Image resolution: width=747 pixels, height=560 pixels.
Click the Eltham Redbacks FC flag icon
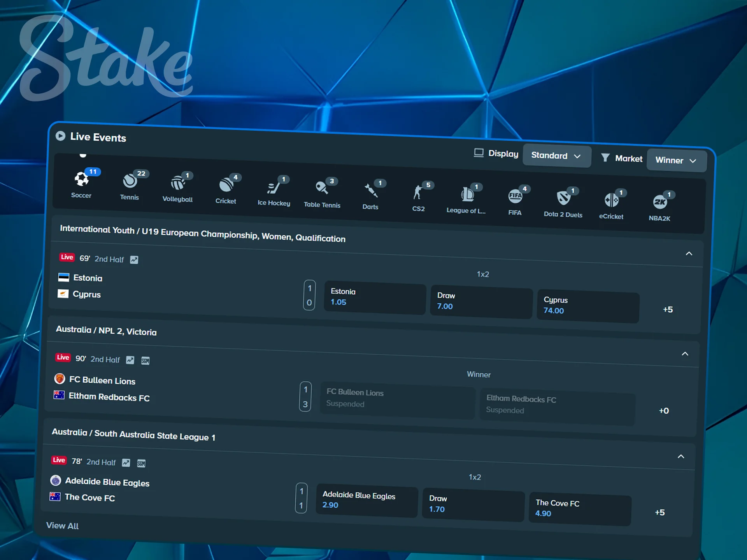[x=59, y=395]
